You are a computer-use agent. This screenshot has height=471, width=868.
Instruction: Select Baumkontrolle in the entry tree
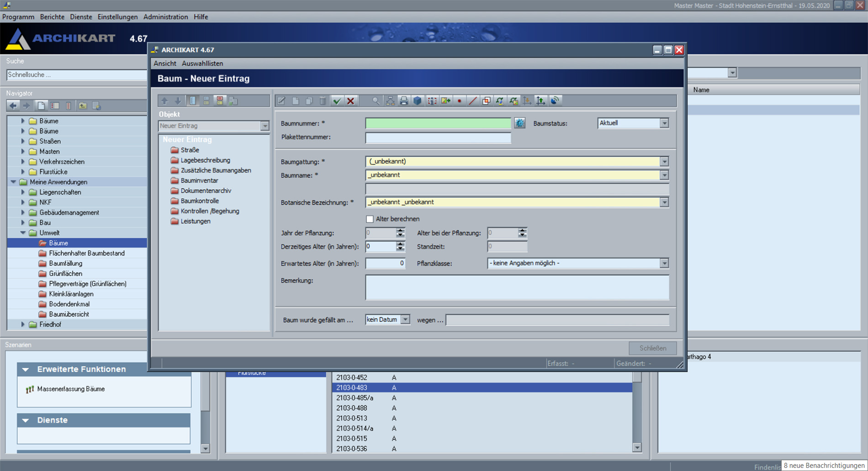200,201
